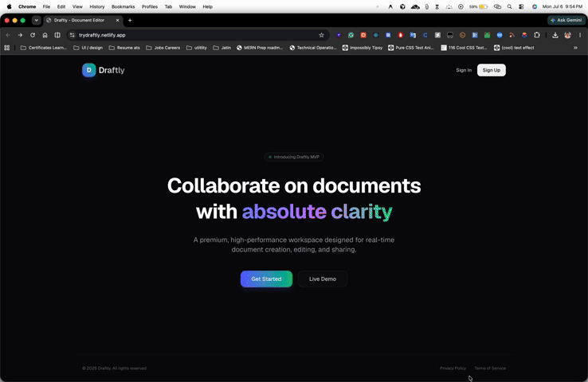The height and width of the screenshot is (382, 588).
Task: Open the browser home page icon
Action: pyautogui.click(x=45, y=35)
